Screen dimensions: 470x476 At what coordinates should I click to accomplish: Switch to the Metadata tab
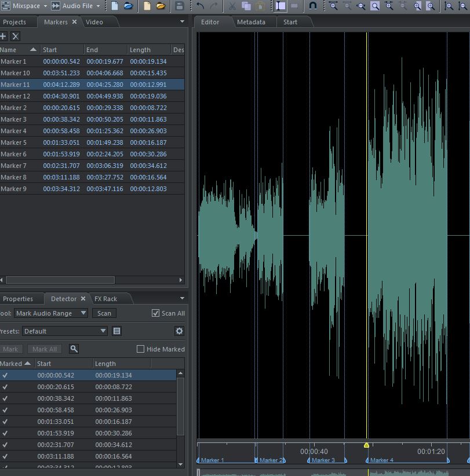251,22
